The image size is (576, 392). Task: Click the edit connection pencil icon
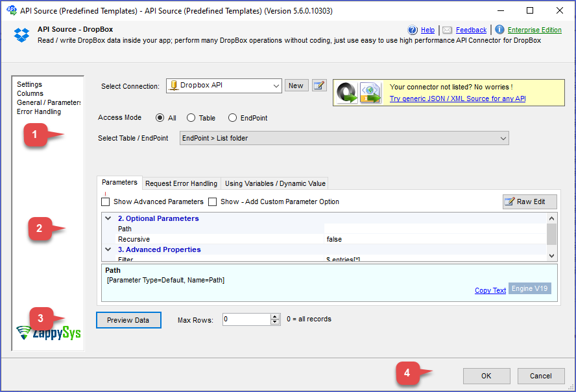pos(319,86)
